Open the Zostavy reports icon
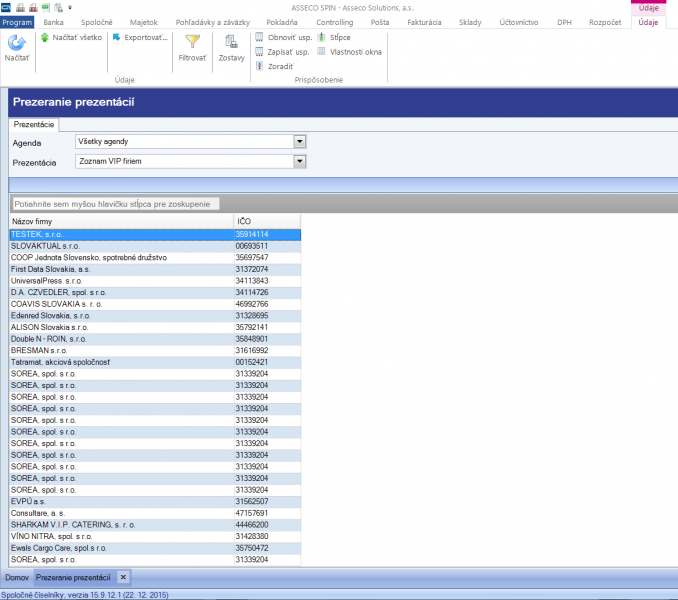Image resolution: width=678 pixels, height=600 pixels. click(231, 41)
